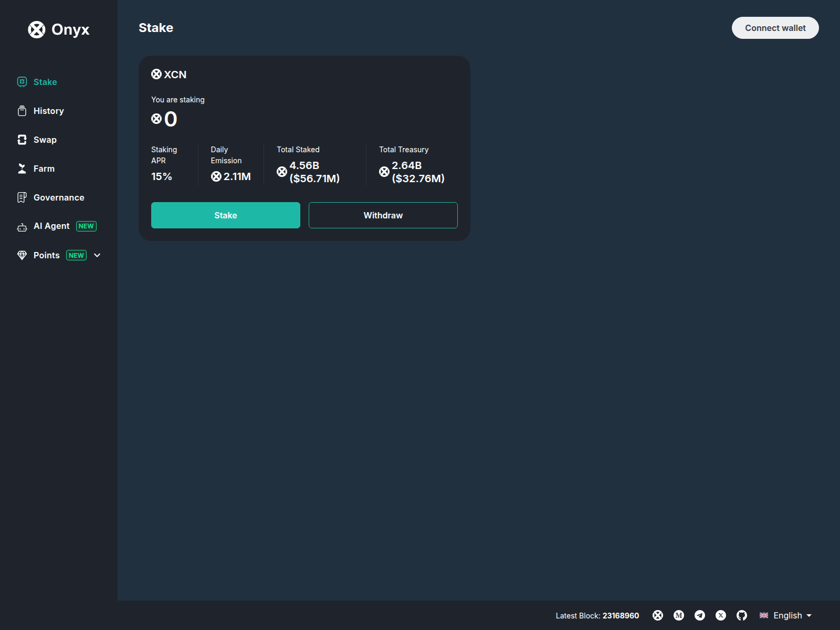Screen dimensions: 840x630
Task: Click the History clipboard icon
Action: 22,111
